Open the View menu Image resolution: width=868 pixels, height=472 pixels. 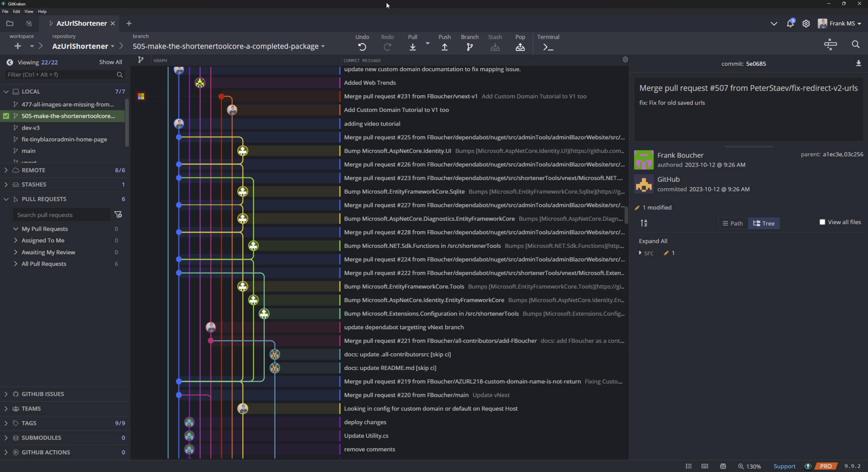[x=28, y=11]
